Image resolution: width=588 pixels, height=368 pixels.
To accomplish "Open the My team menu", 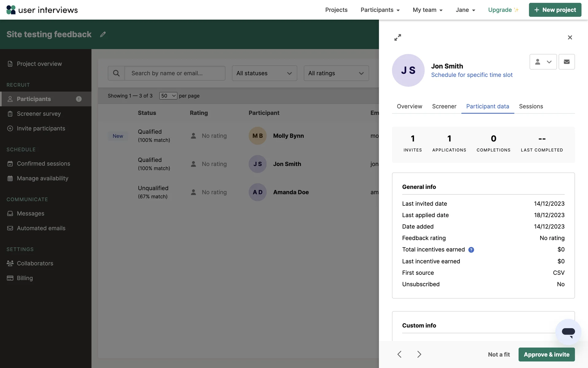I will click(428, 10).
